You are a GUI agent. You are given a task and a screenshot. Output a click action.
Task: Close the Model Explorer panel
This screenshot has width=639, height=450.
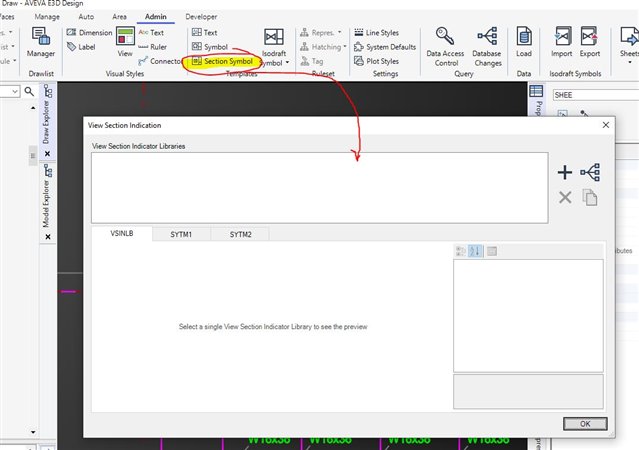(x=48, y=237)
